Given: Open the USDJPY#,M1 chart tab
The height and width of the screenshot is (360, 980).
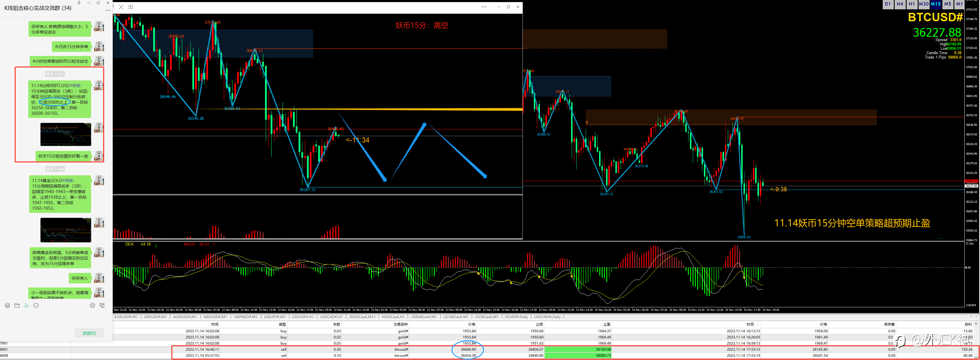Looking at the screenshot, I should click(x=275, y=317).
